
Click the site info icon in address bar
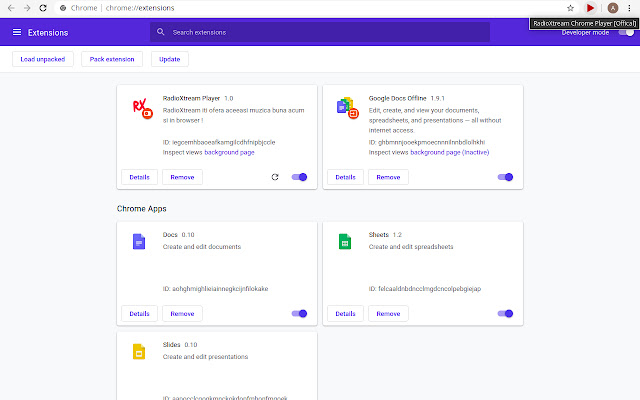[63, 8]
